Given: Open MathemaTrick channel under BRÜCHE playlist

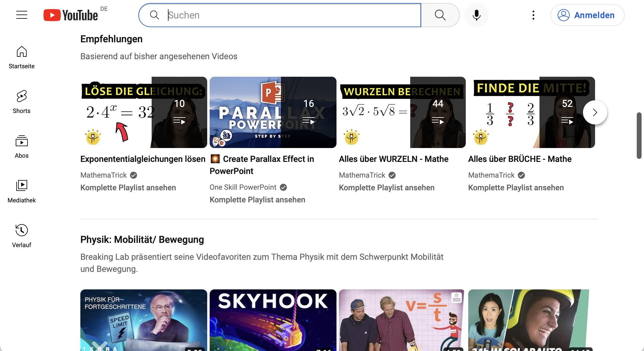Looking at the screenshot, I should tap(491, 175).
